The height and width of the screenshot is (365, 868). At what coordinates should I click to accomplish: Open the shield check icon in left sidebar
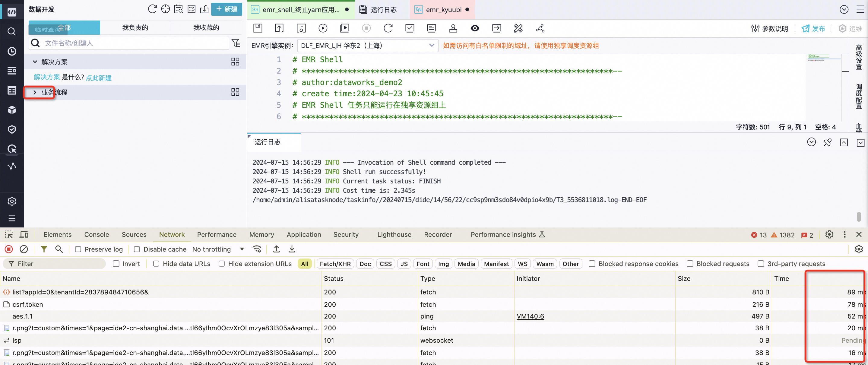12,129
